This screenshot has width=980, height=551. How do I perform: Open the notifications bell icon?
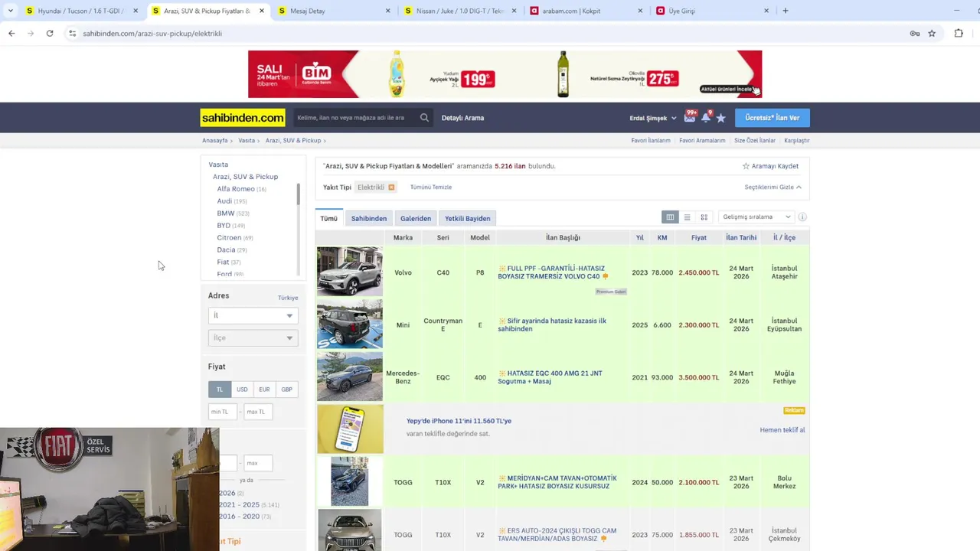706,117
